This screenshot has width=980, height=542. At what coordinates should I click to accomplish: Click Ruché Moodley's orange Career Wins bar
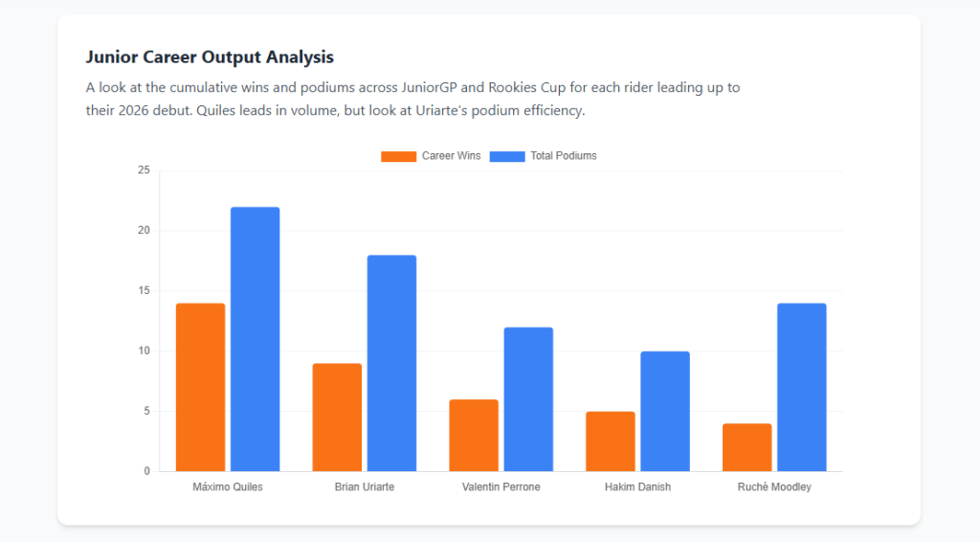pos(747,447)
